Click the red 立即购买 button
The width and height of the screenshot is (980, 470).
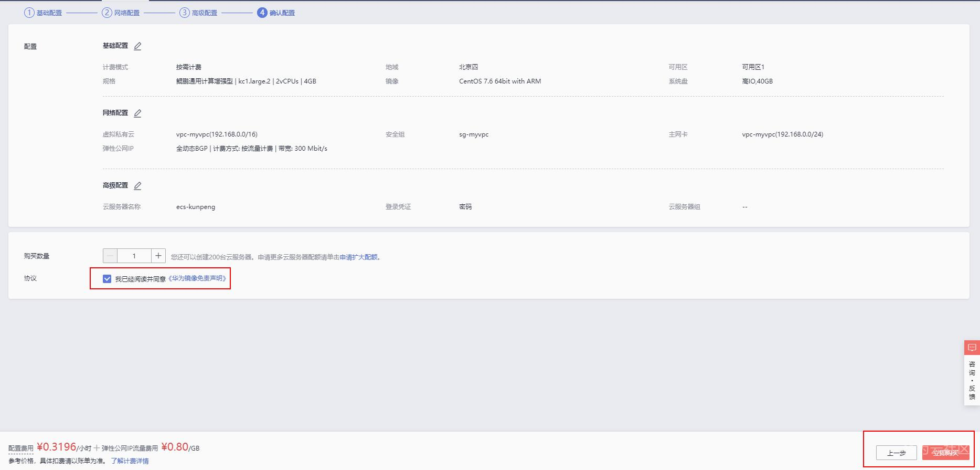[945, 453]
